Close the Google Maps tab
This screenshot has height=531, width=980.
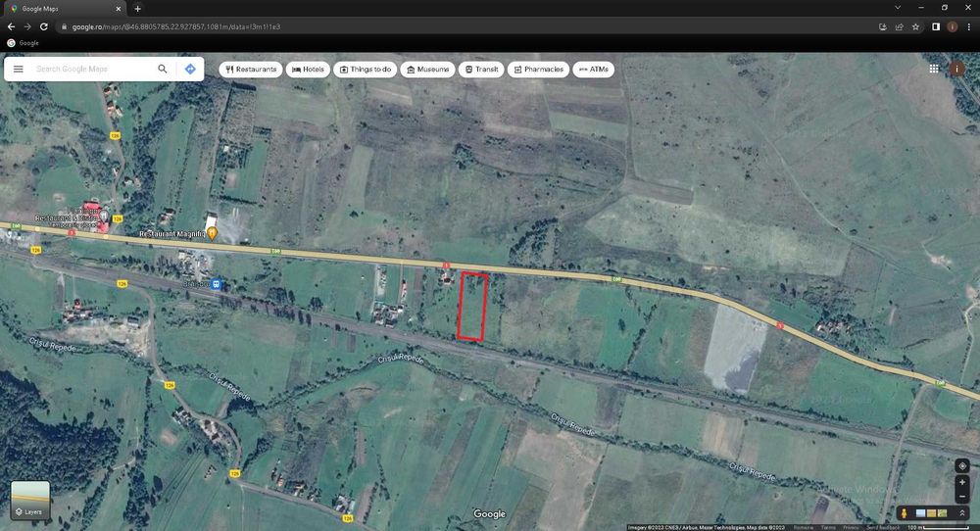pos(119,9)
